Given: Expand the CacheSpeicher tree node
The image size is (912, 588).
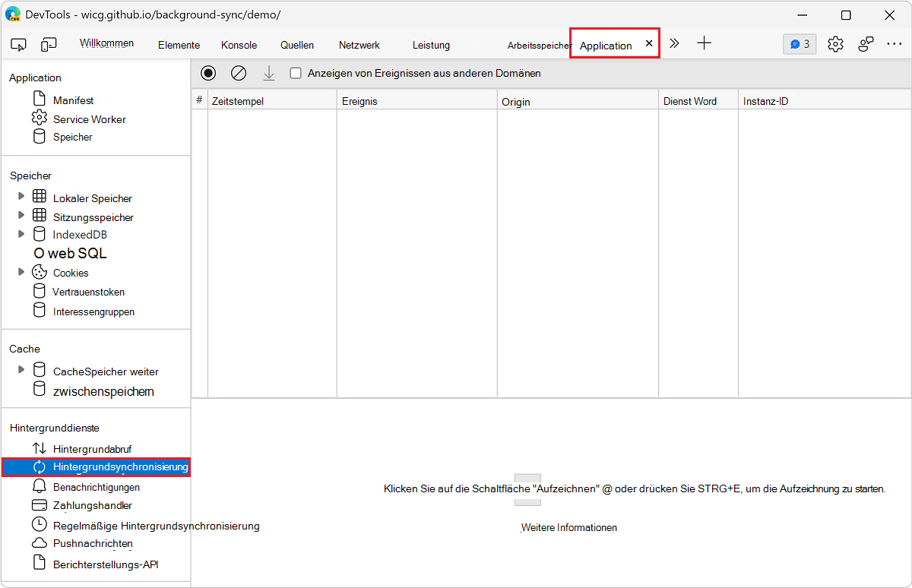Looking at the screenshot, I should 21,370.
